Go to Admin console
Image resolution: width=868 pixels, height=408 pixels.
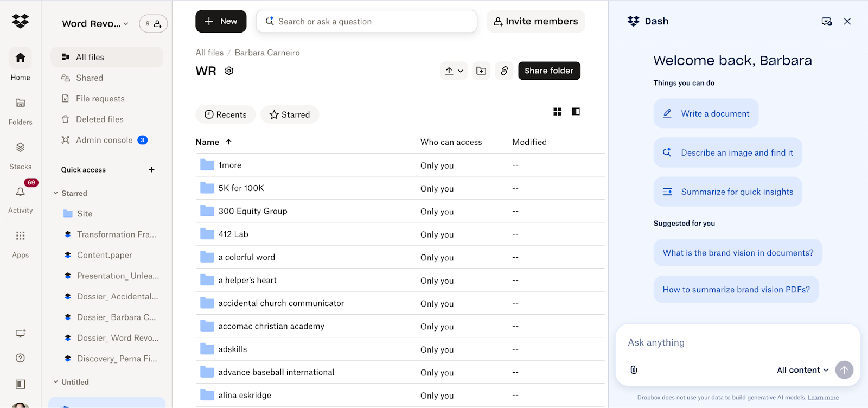coord(104,140)
